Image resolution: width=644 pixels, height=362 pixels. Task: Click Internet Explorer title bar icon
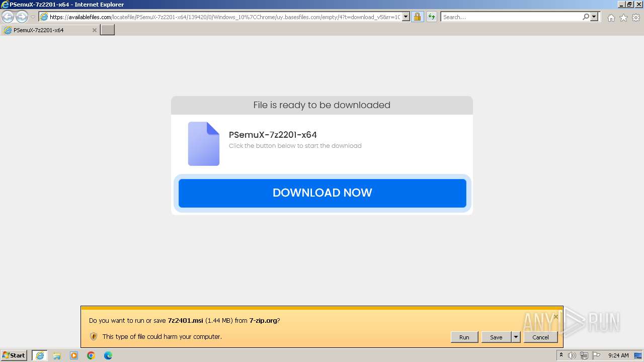[5, 5]
